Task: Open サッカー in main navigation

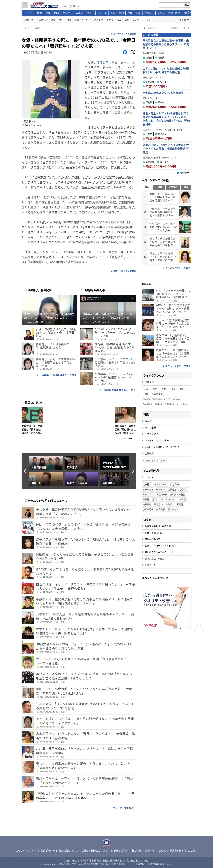Action: (67, 13)
